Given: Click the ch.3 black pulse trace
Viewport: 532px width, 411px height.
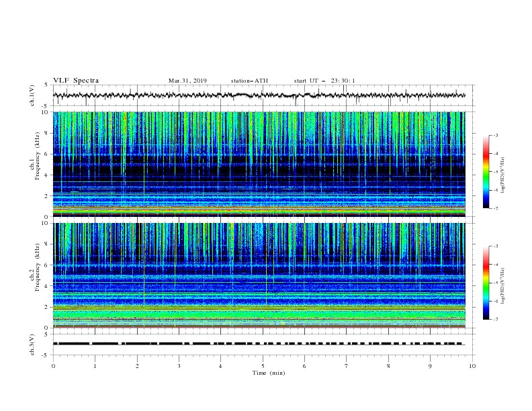Looking at the screenshot, I should tap(259, 344).
